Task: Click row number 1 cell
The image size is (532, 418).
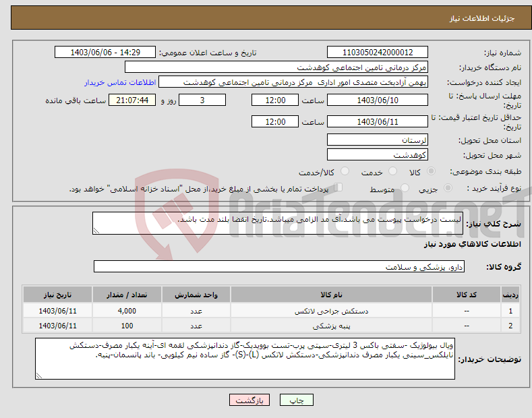Action: coord(510,311)
